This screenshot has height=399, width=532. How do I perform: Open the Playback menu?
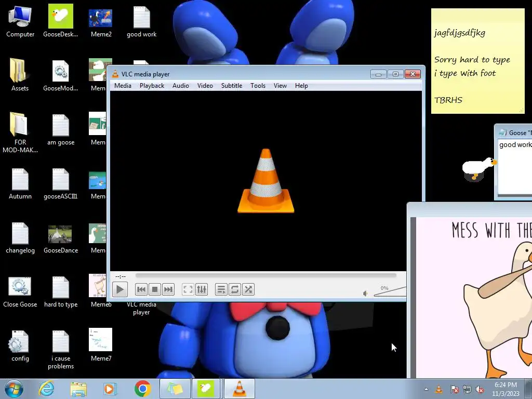[152, 86]
